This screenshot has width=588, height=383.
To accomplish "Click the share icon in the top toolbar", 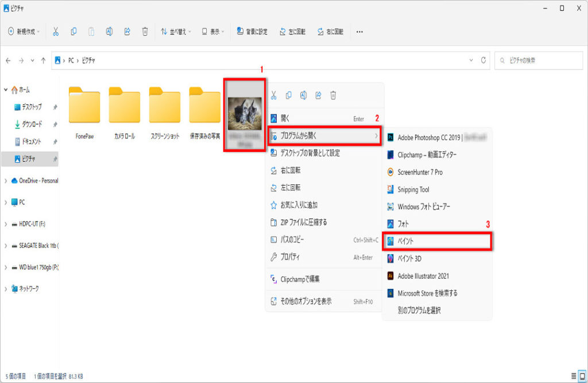I will pyautogui.click(x=127, y=32).
